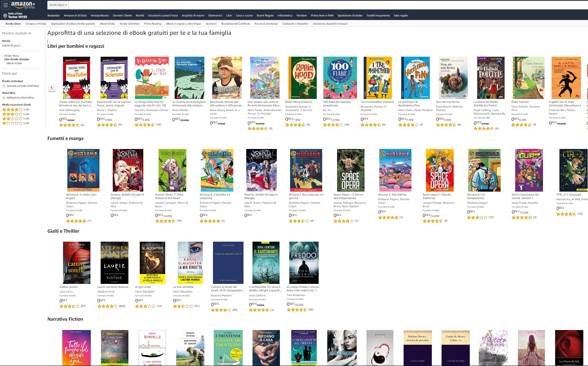Click in the Amazon search field
The width and height of the screenshot is (588, 366).
(313, 5)
